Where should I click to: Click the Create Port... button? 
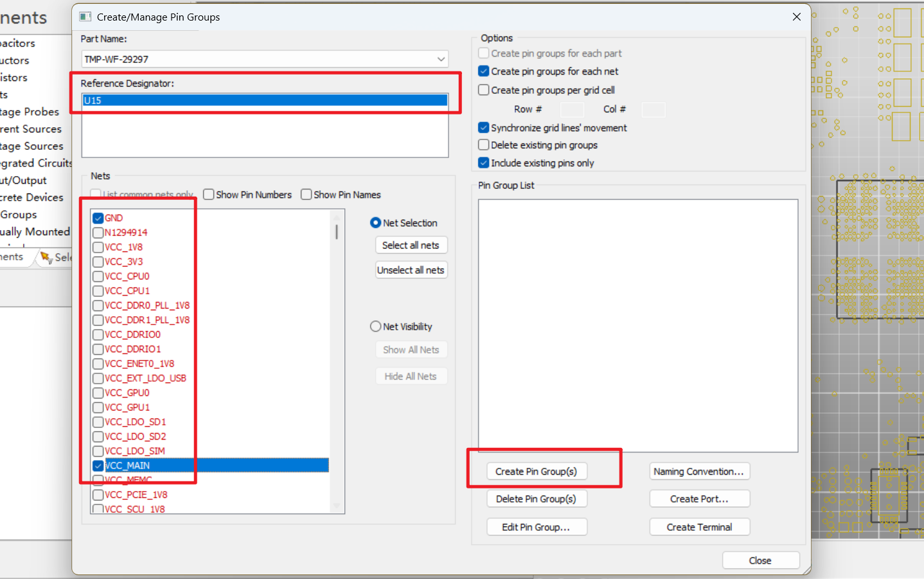(699, 499)
